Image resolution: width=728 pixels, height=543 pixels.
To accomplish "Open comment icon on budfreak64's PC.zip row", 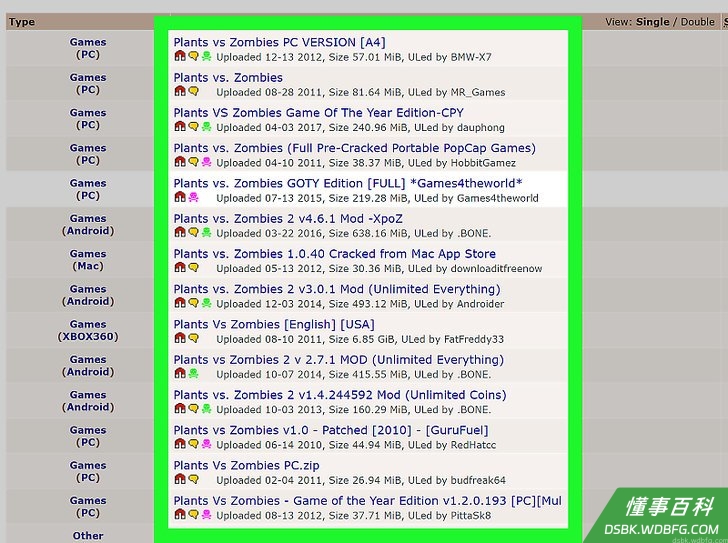I will click(194, 479).
